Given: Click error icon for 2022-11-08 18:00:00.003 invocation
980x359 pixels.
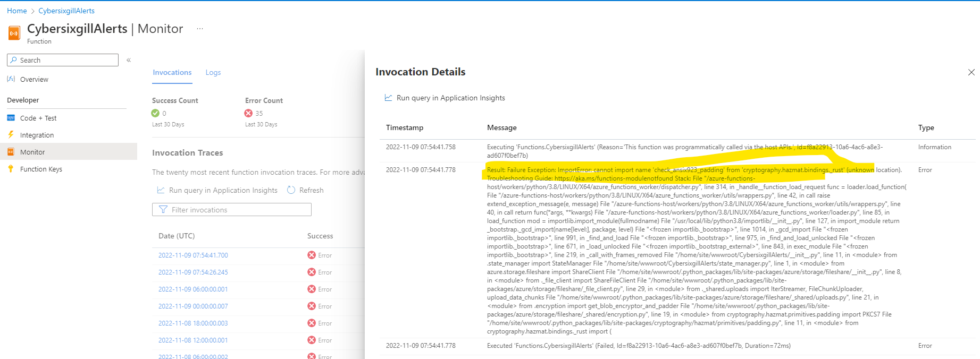Looking at the screenshot, I should (312, 323).
